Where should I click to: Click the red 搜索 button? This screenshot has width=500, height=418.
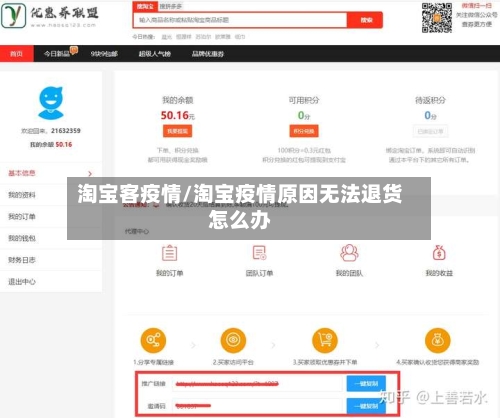(x=365, y=20)
